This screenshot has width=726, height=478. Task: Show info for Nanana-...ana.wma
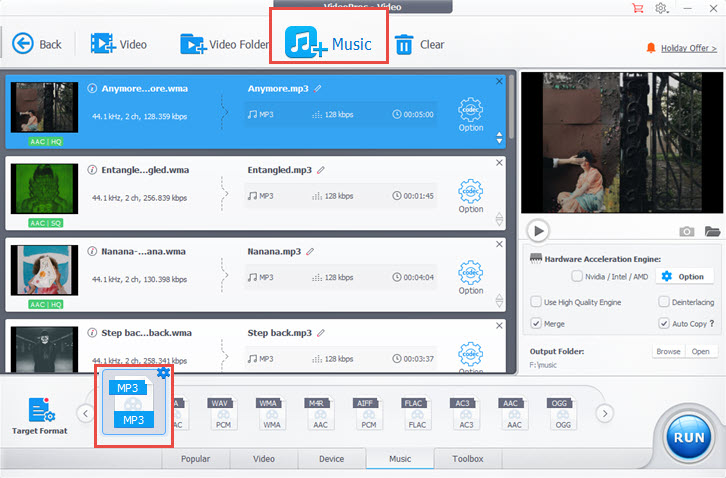92,252
